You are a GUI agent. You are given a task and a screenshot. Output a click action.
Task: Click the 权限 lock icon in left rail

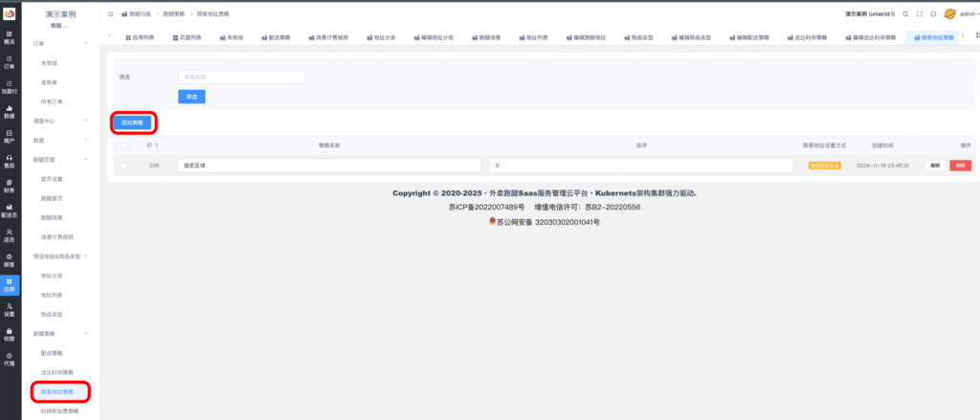coord(10,334)
